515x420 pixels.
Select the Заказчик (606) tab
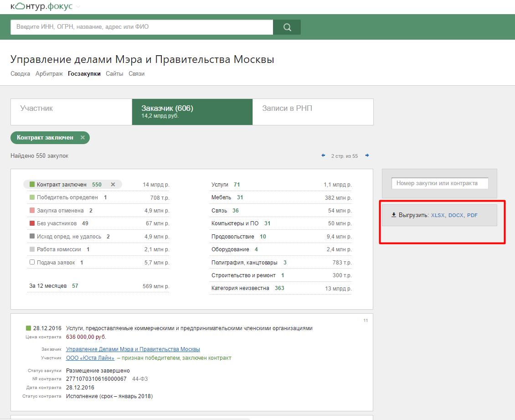click(192, 112)
